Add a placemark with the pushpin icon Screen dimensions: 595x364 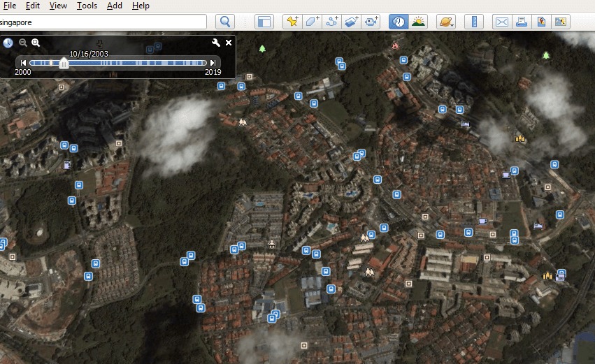[292, 22]
